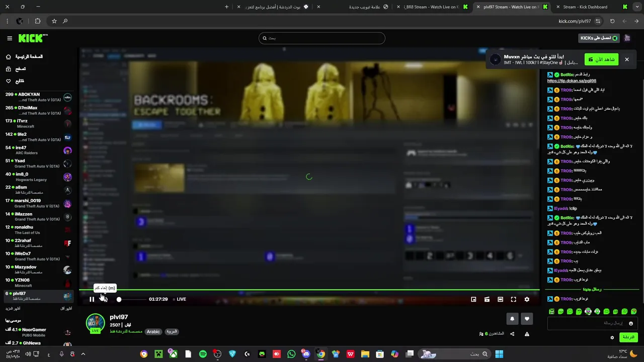The height and width of the screenshot is (362, 644).
Task: Close the plvl97 Stream browser tab
Action: [478, 7]
